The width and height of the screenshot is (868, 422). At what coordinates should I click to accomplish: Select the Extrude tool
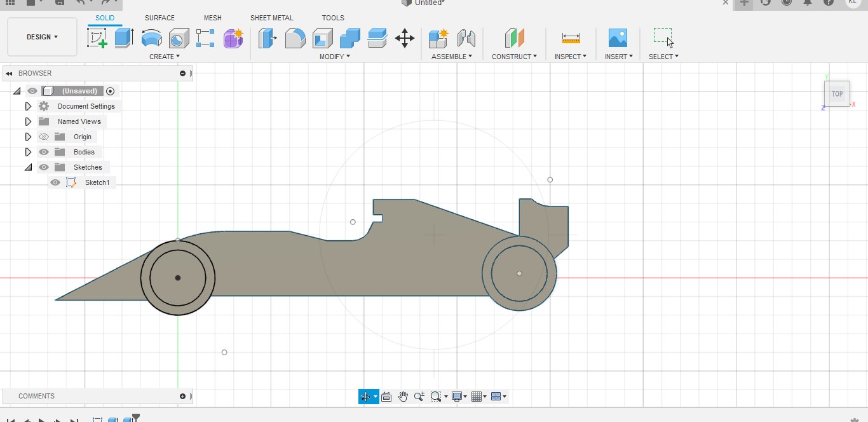tap(124, 38)
